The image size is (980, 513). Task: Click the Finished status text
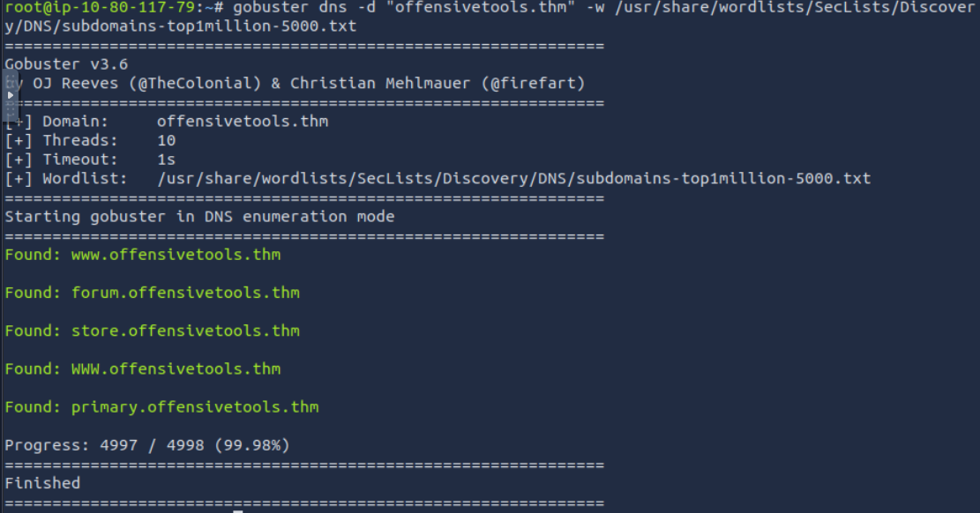[42, 483]
